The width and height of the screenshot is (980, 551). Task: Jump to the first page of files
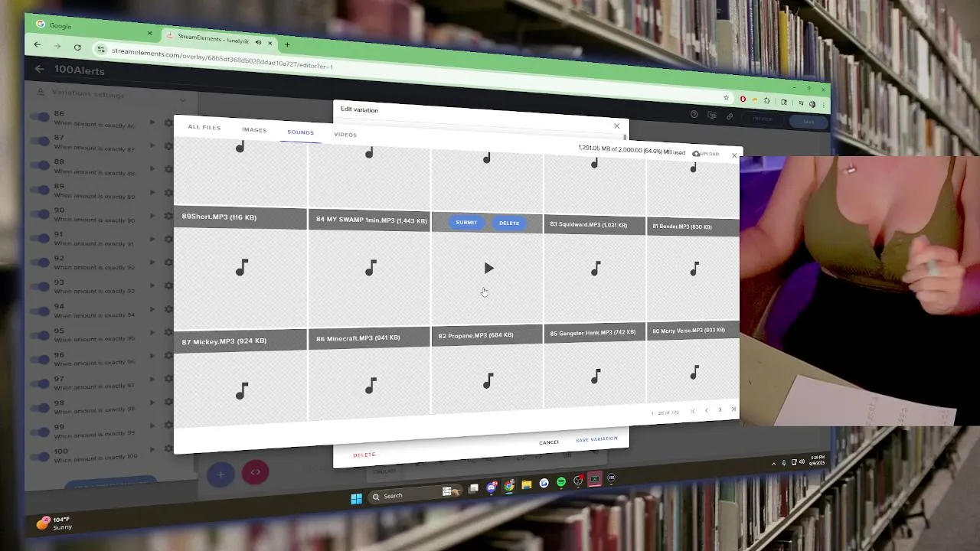(x=693, y=412)
